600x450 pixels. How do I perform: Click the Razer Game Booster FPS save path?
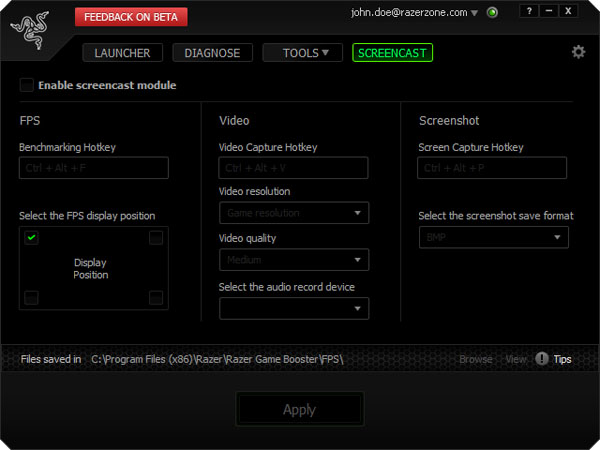click(217, 359)
